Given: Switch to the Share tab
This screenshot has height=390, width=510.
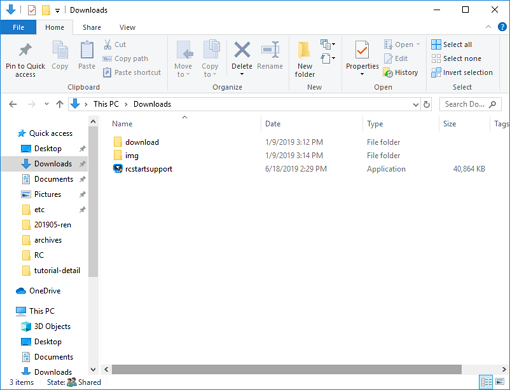Looking at the screenshot, I should pyautogui.click(x=92, y=27).
